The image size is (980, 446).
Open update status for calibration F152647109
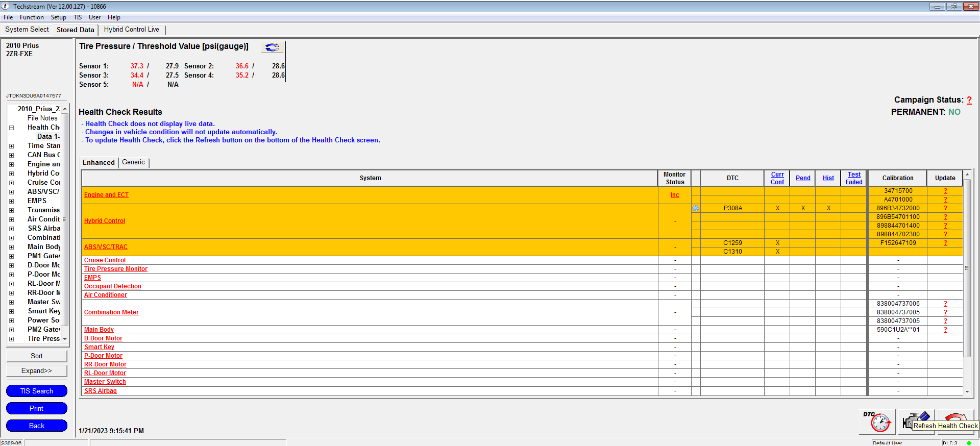(945, 243)
